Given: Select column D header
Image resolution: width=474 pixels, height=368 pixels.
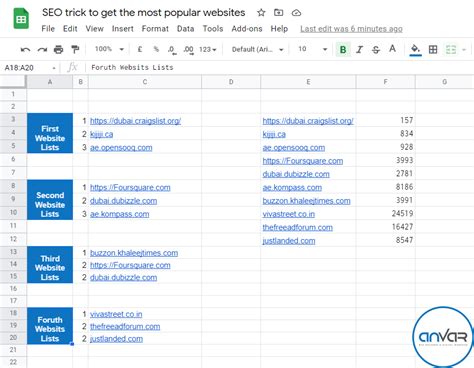Looking at the screenshot, I should (x=231, y=82).
